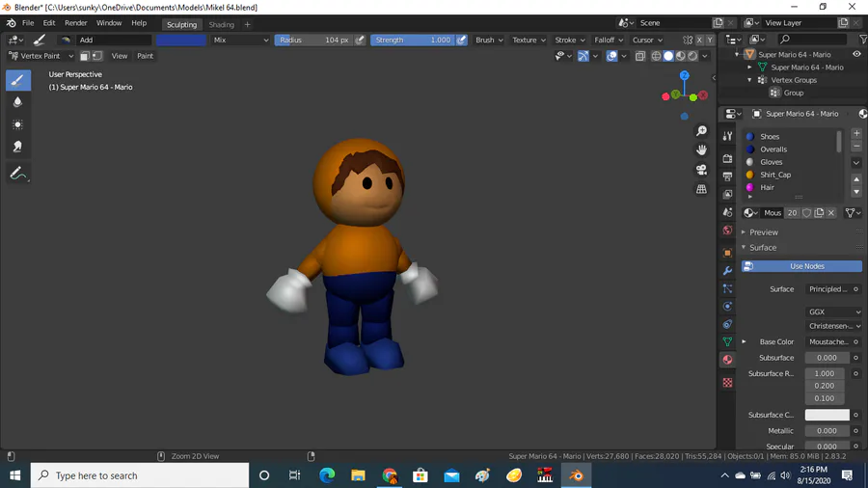Open the Modifiers wrench tab

tap(727, 271)
